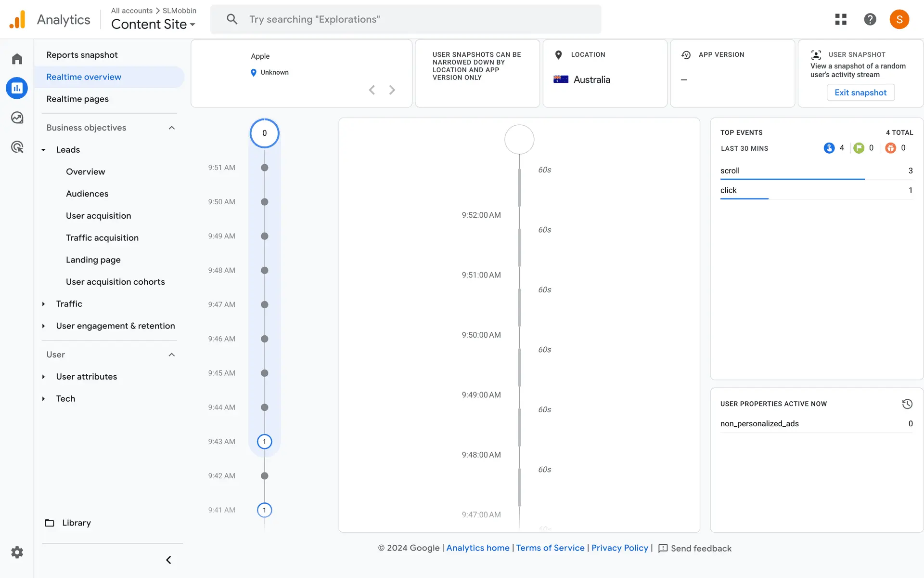
Task: Select Realtime pages in navigation
Action: click(x=77, y=99)
